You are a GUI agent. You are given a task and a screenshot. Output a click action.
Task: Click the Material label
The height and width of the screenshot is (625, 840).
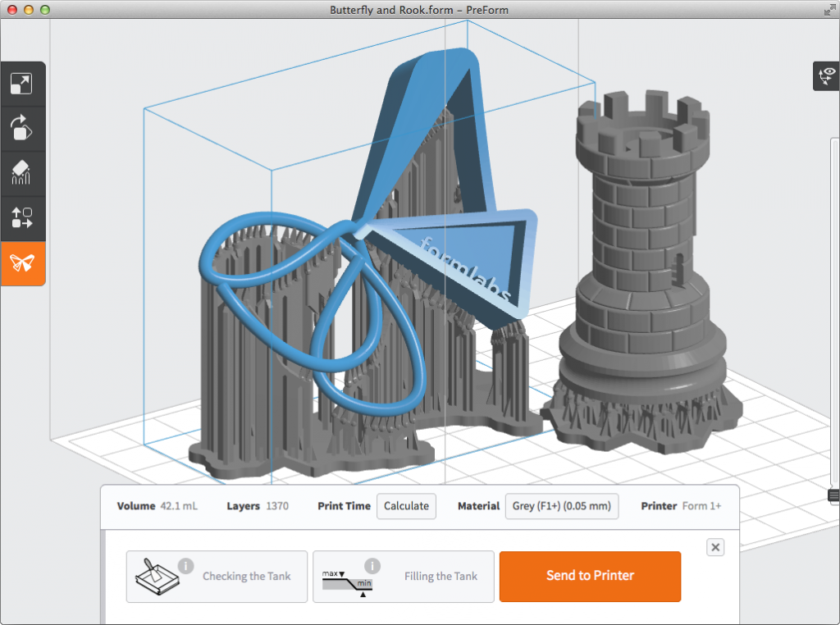point(478,506)
